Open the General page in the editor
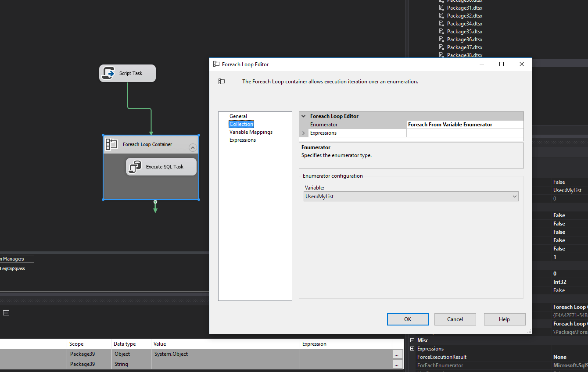Screen dimensions: 588x372 click(238, 116)
